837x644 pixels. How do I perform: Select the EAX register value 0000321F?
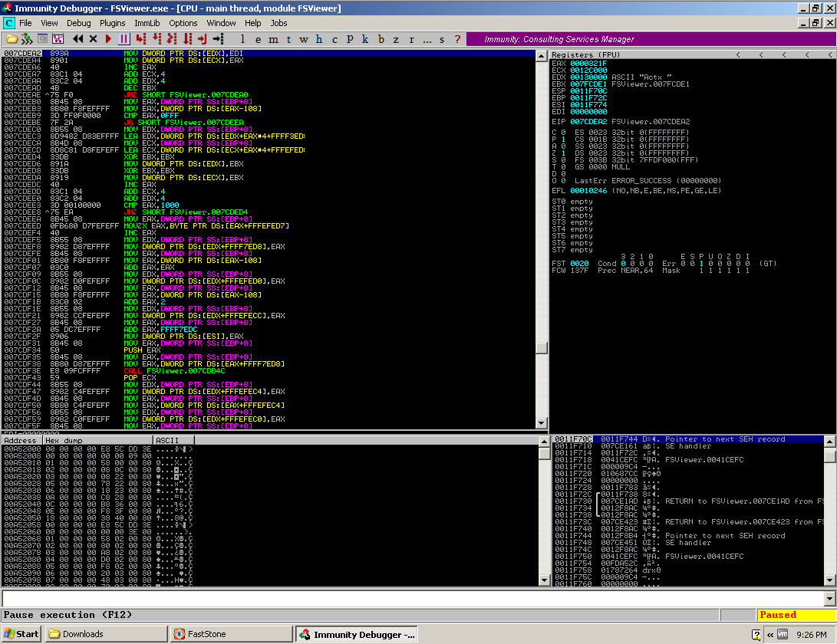tap(588, 64)
